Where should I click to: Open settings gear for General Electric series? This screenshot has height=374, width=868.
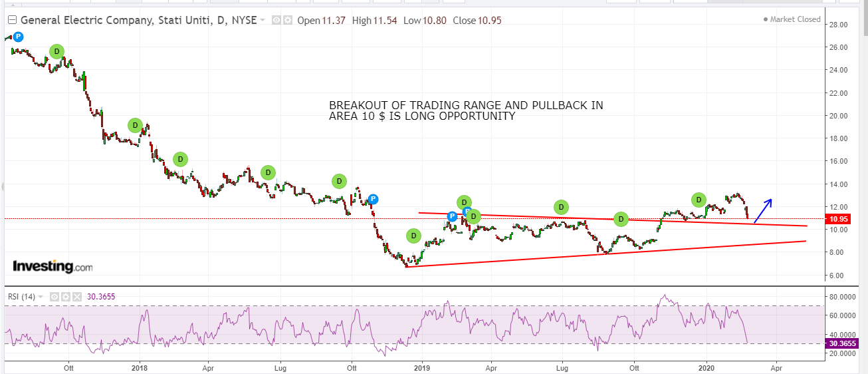point(288,20)
